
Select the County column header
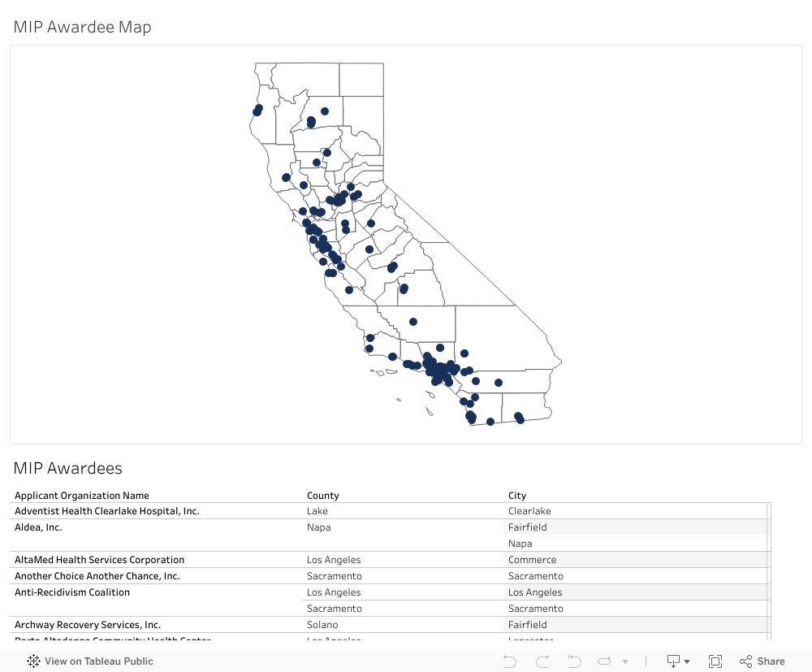coord(323,496)
